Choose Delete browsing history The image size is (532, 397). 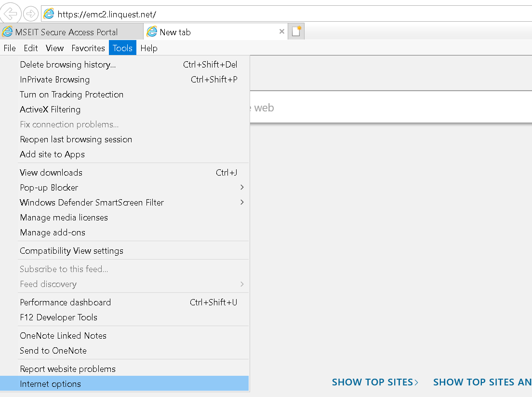point(124,65)
